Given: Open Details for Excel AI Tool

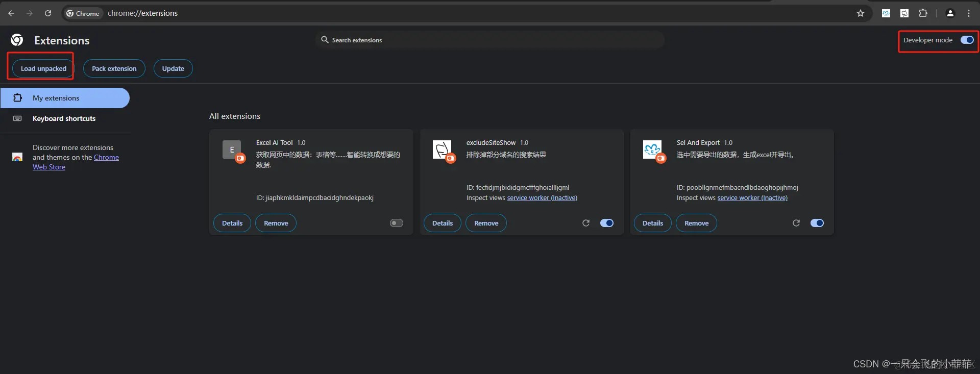Looking at the screenshot, I should pos(232,223).
